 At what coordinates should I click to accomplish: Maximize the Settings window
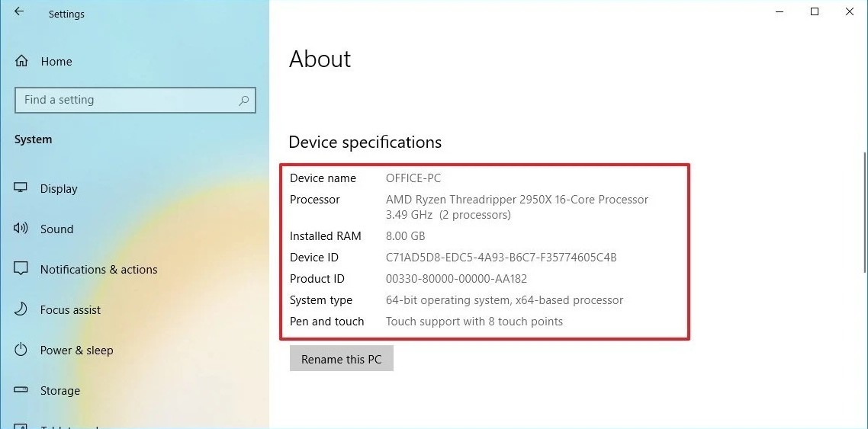(815, 12)
